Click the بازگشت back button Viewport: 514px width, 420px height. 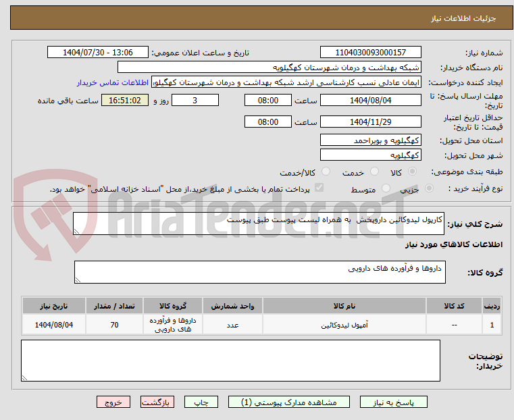tap(157, 402)
